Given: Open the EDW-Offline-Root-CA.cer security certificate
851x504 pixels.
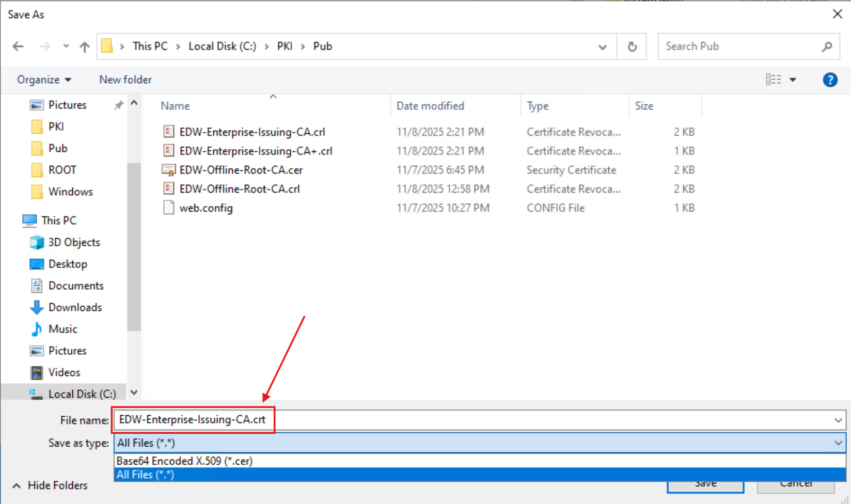Looking at the screenshot, I should click(x=241, y=169).
